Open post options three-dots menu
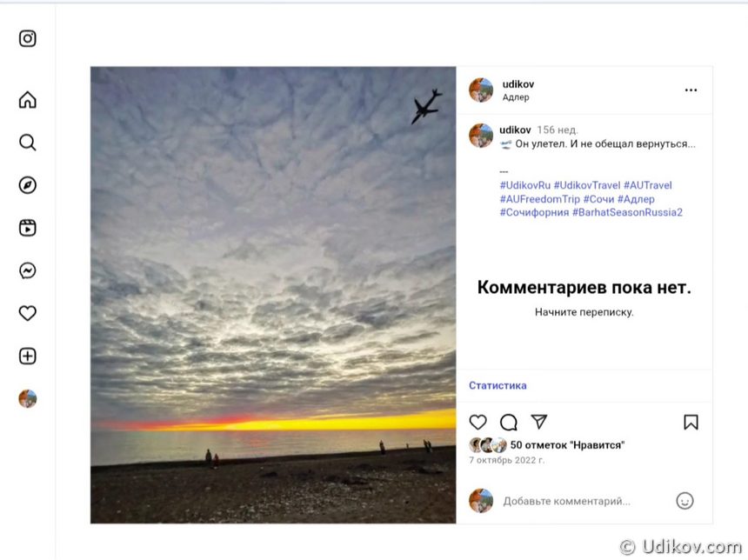This screenshot has width=748, height=560. point(691,90)
